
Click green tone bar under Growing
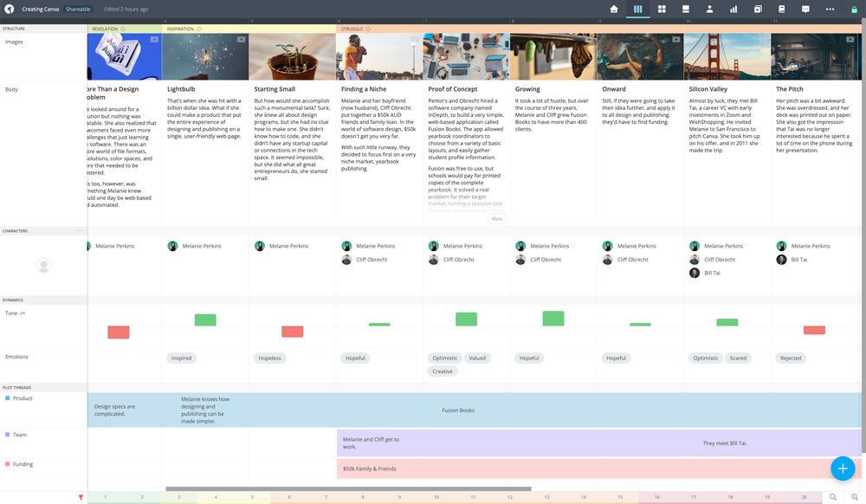point(553,319)
